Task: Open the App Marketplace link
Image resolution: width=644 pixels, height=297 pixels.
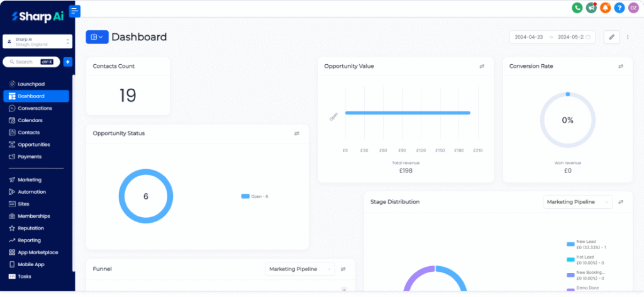Action: (x=38, y=252)
